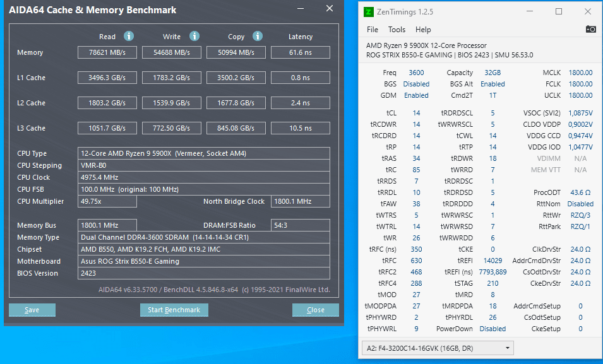Image resolution: width=603 pixels, height=364 pixels.
Task: Click the BIOS Version value 2423
Action: tap(204, 273)
